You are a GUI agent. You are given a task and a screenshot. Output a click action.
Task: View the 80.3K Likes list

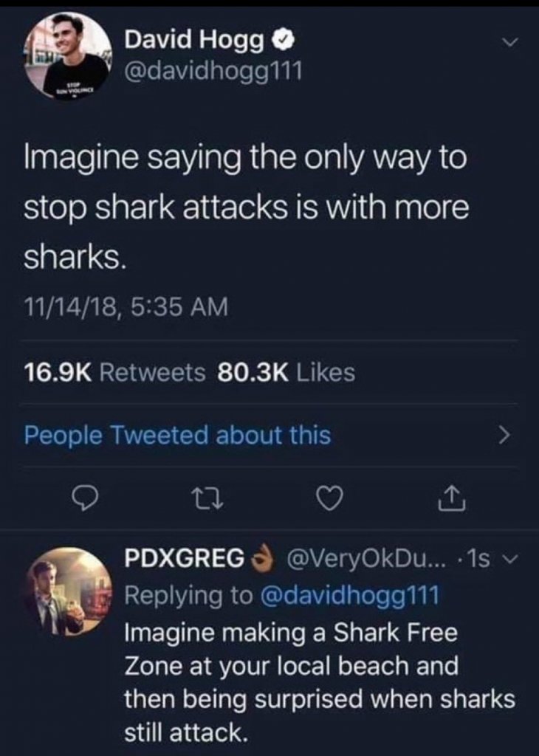286,372
